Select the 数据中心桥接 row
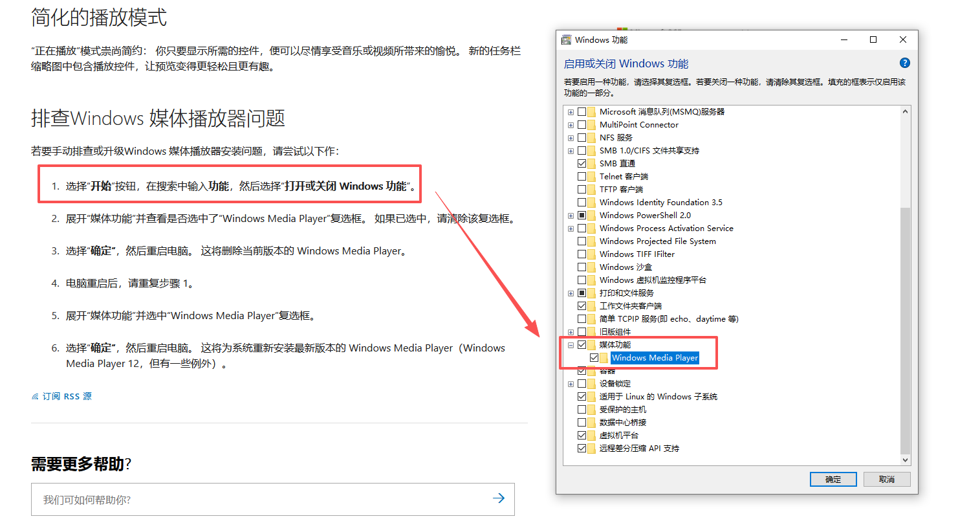 [623, 423]
